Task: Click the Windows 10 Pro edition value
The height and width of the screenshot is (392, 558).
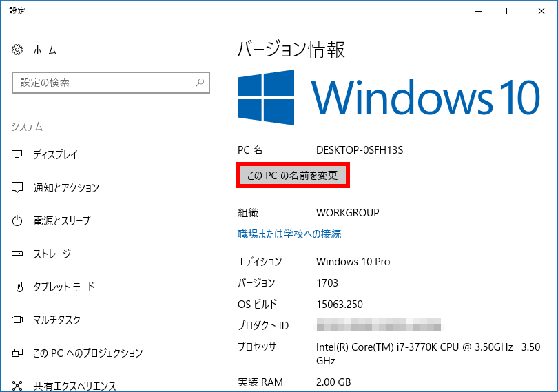Action: (x=353, y=262)
